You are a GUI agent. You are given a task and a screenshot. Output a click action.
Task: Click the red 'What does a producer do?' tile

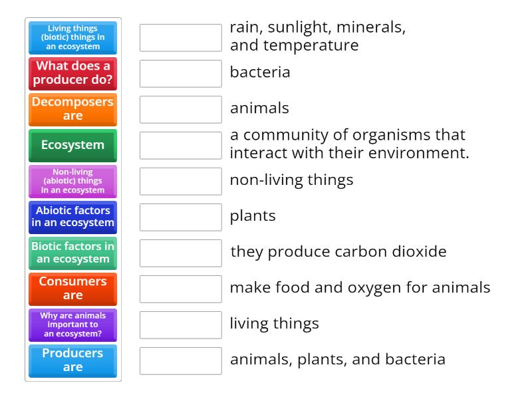click(x=72, y=73)
